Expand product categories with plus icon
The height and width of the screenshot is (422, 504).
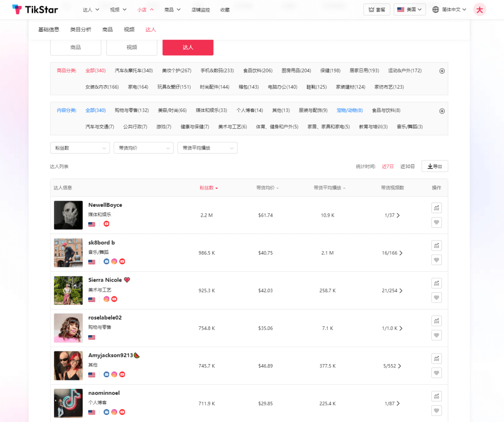442,71
